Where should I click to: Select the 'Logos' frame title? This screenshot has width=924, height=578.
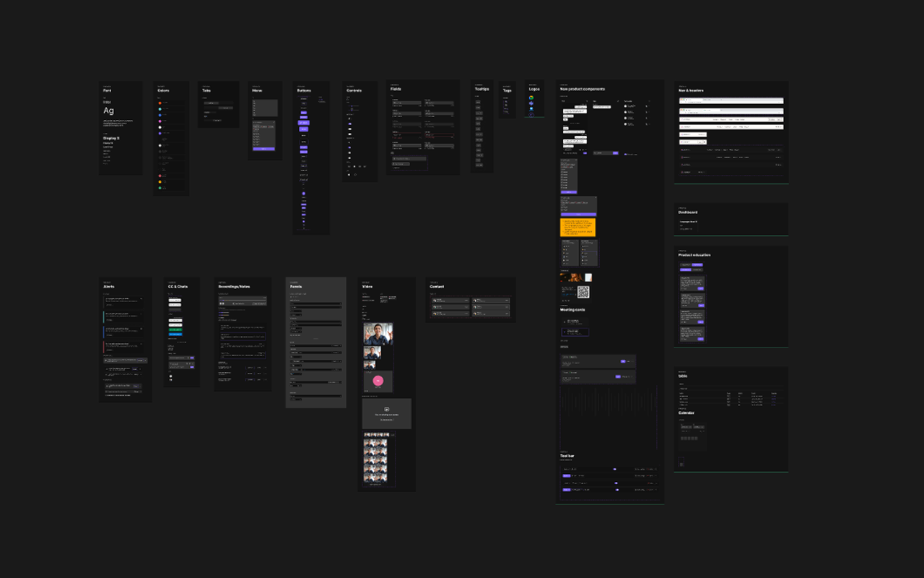534,89
